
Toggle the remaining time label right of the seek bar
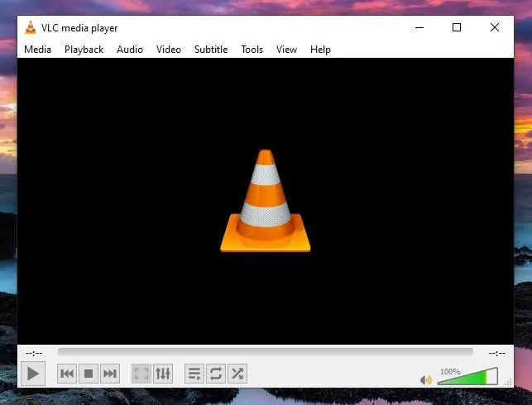pos(497,354)
